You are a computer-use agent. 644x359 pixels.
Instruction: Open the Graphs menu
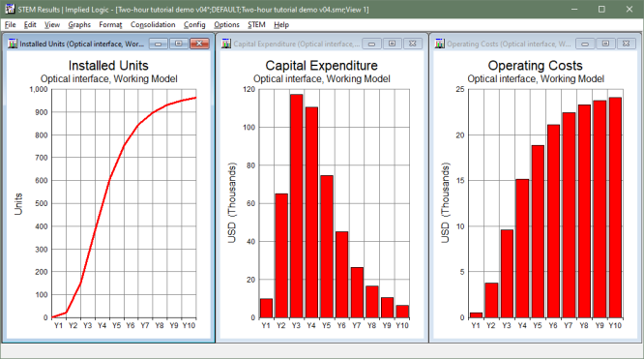(79, 24)
